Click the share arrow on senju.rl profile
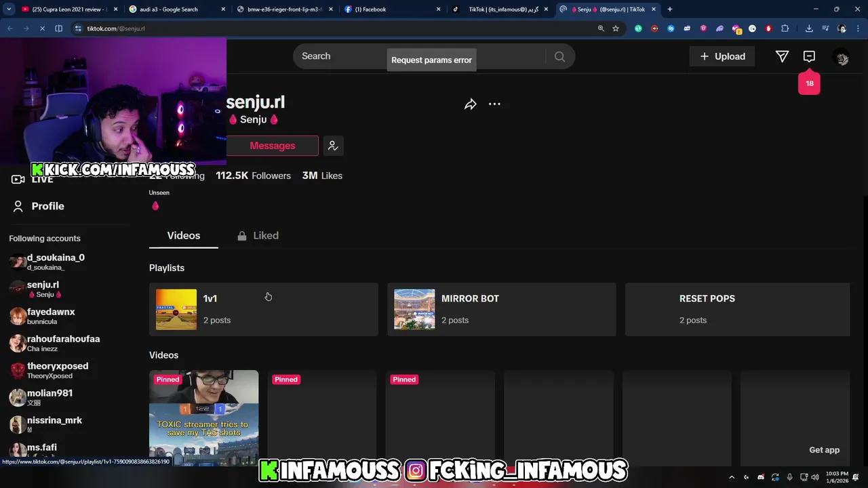Image resolution: width=868 pixels, height=488 pixels. click(471, 104)
